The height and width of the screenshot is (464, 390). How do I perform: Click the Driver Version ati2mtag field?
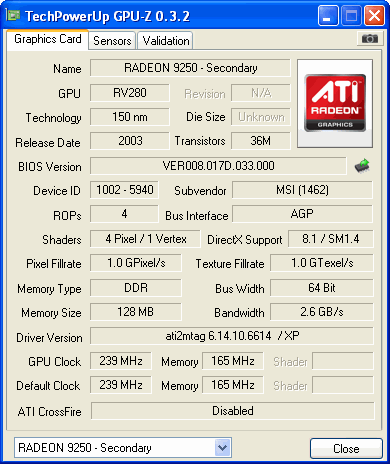[232, 336]
